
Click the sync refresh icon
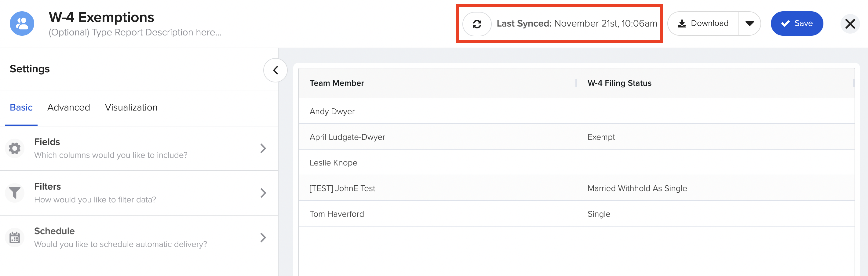[x=477, y=24]
